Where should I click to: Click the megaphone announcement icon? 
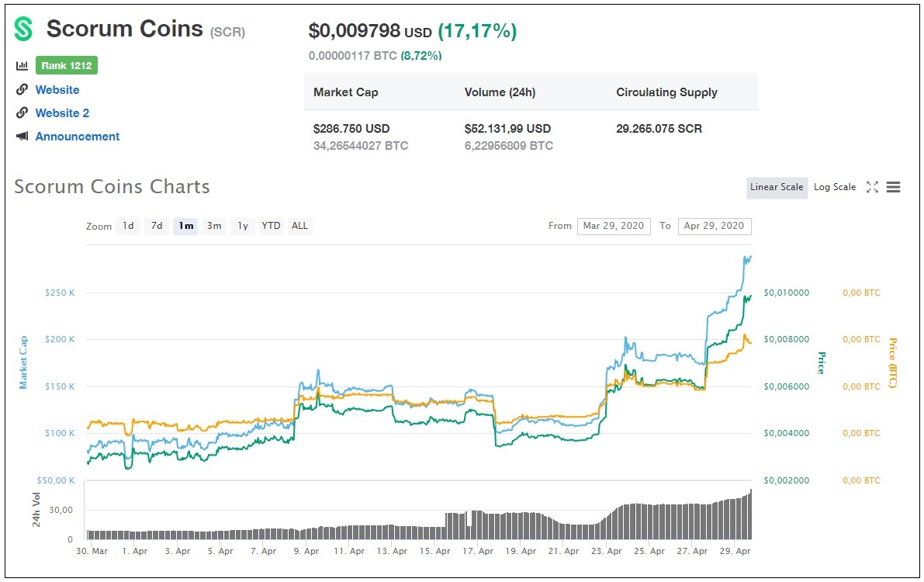point(22,137)
